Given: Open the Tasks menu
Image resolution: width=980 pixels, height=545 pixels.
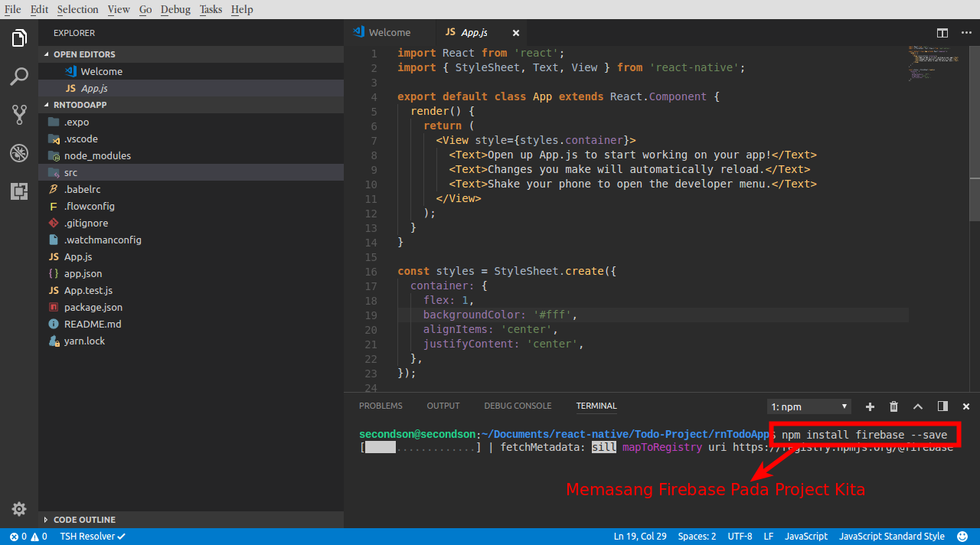Looking at the screenshot, I should coord(211,9).
